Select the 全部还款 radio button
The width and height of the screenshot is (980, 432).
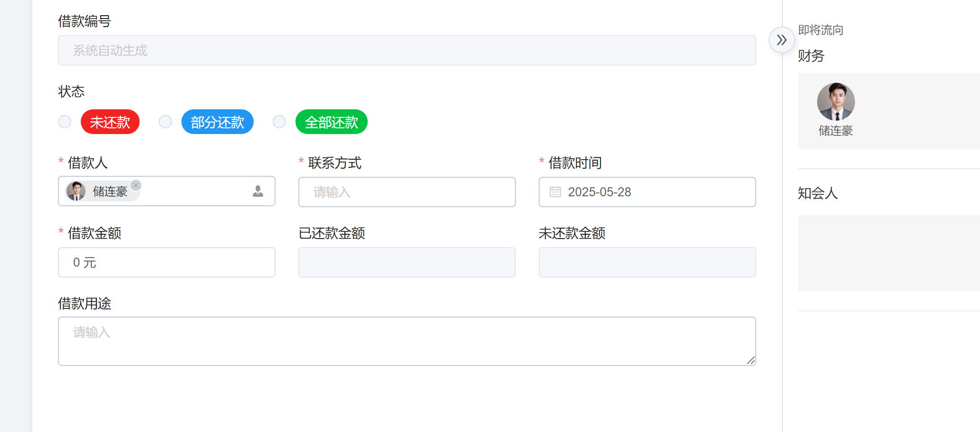pyautogui.click(x=279, y=122)
